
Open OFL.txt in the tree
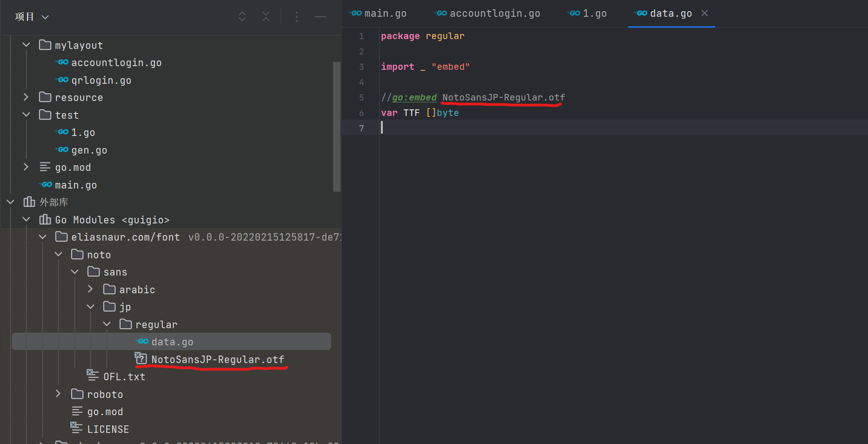coord(124,377)
